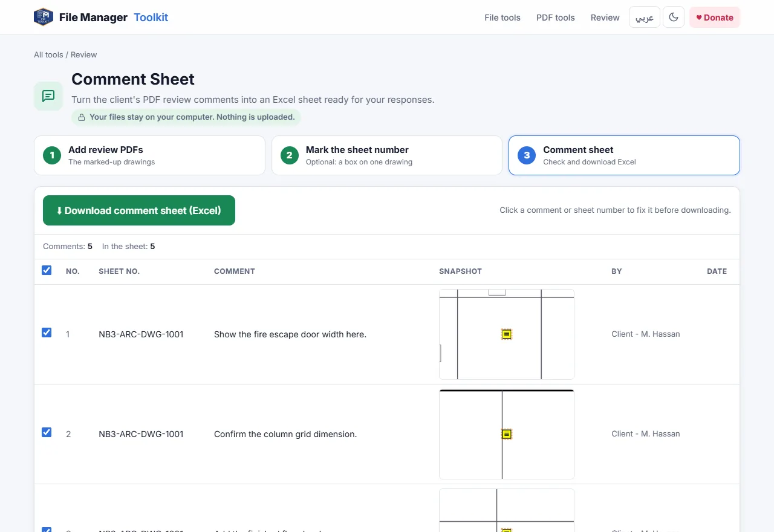The image size is (774, 532).
Task: Follow the All tools breadcrumb link
Action: click(48, 54)
